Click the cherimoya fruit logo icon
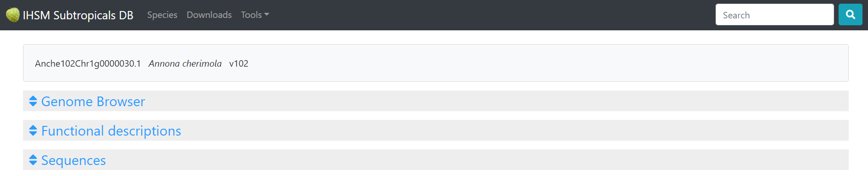This screenshot has width=868, height=176. pyautogui.click(x=13, y=15)
